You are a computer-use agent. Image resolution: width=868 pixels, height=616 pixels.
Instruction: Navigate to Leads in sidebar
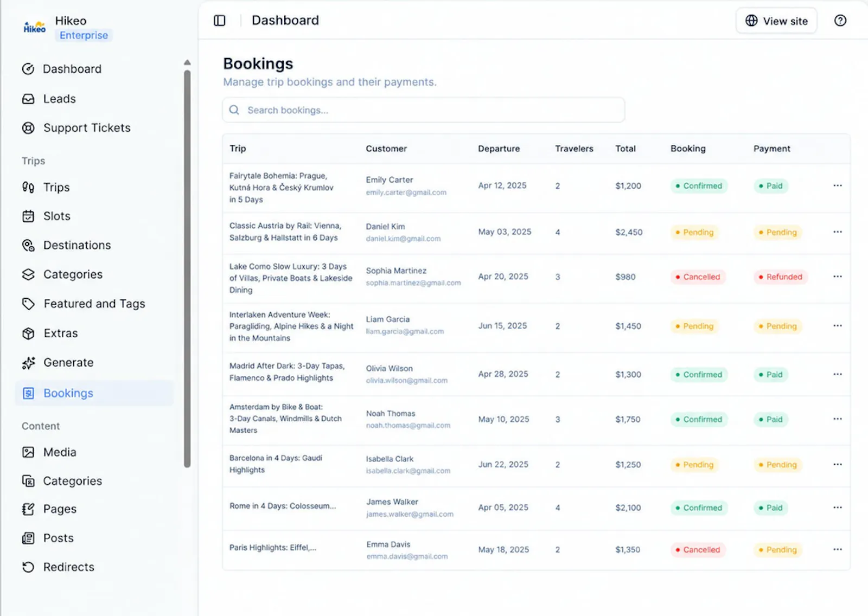pos(49,99)
